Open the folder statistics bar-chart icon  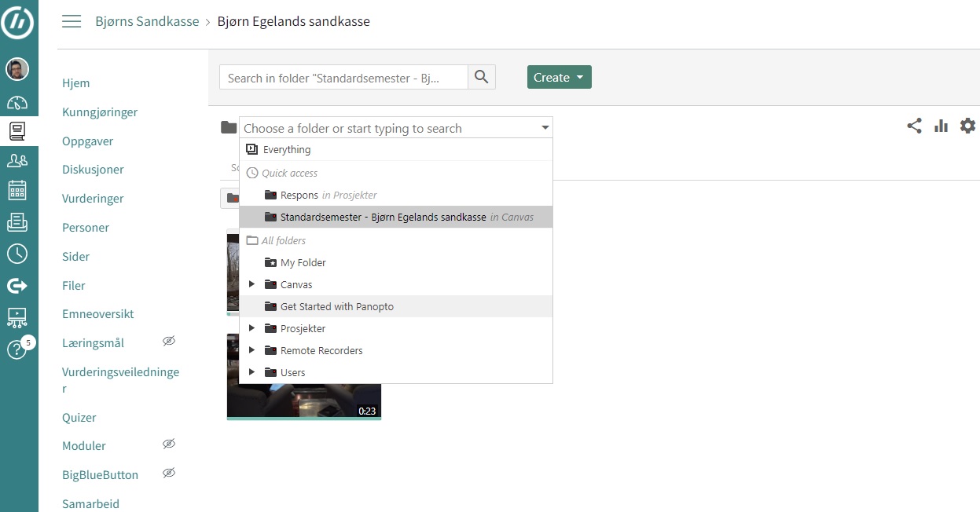(941, 126)
